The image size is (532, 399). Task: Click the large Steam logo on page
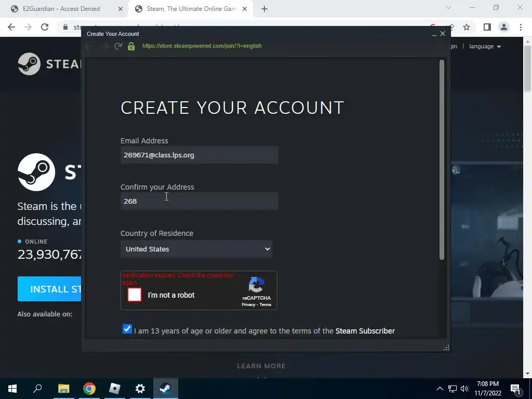coord(36,172)
